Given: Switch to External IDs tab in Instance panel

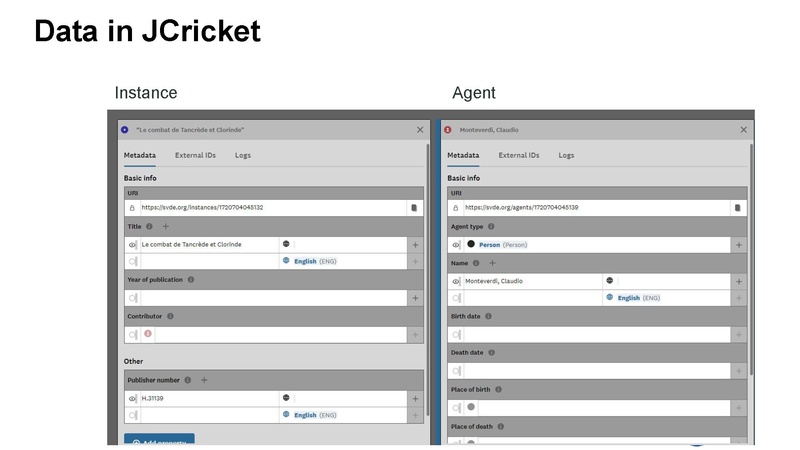Looking at the screenshot, I should (x=195, y=155).
